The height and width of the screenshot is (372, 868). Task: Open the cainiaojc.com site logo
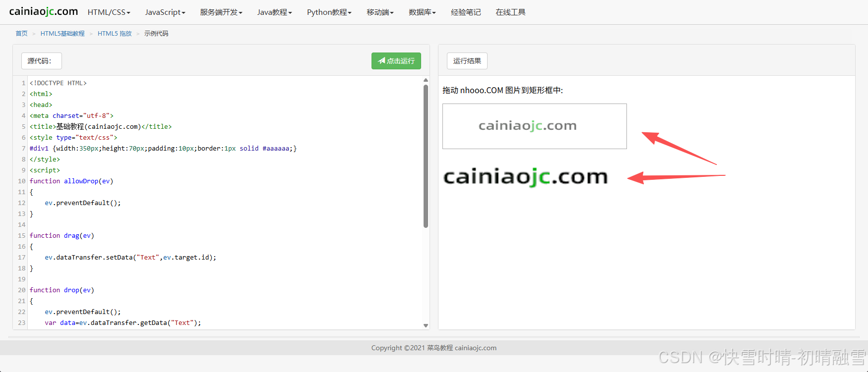tap(44, 11)
